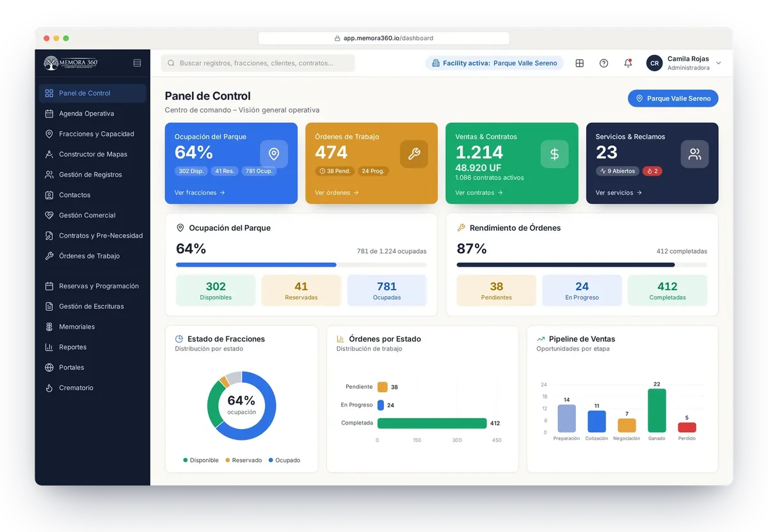Navigate to Gestión de Escrituras
This screenshot has width=768, height=532.
click(92, 306)
